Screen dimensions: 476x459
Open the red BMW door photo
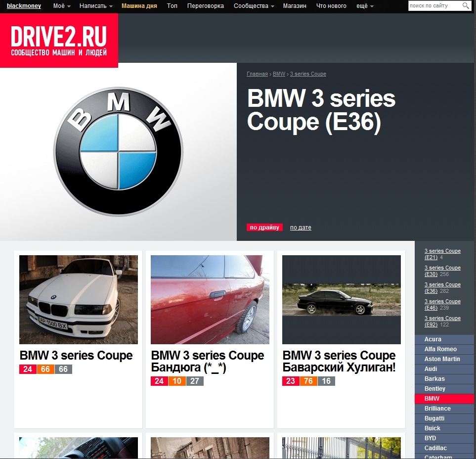pos(210,300)
